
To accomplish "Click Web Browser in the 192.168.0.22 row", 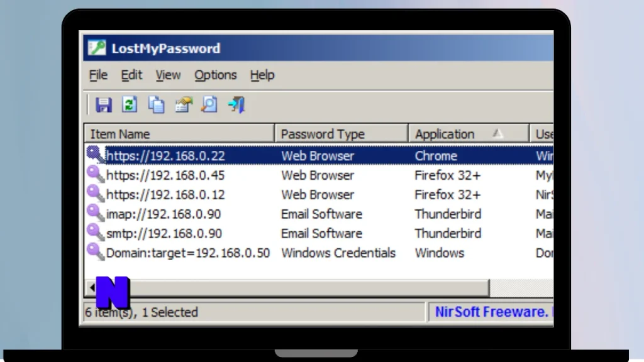I will tap(318, 156).
